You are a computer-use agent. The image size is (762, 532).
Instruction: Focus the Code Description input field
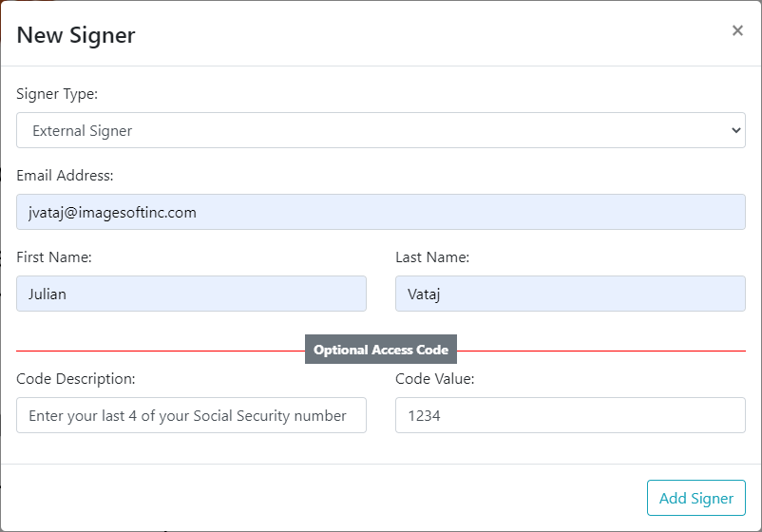(x=191, y=415)
